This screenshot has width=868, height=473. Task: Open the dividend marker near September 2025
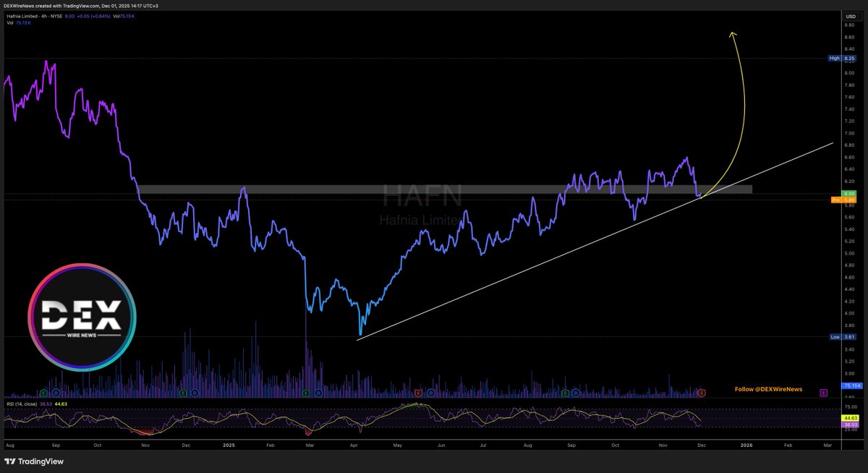point(576,393)
